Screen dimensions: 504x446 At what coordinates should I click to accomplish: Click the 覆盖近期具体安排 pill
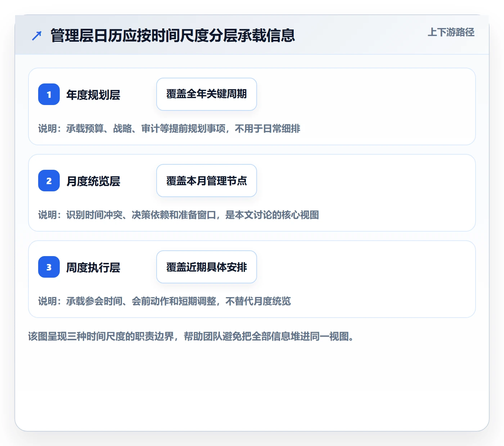[x=207, y=267]
